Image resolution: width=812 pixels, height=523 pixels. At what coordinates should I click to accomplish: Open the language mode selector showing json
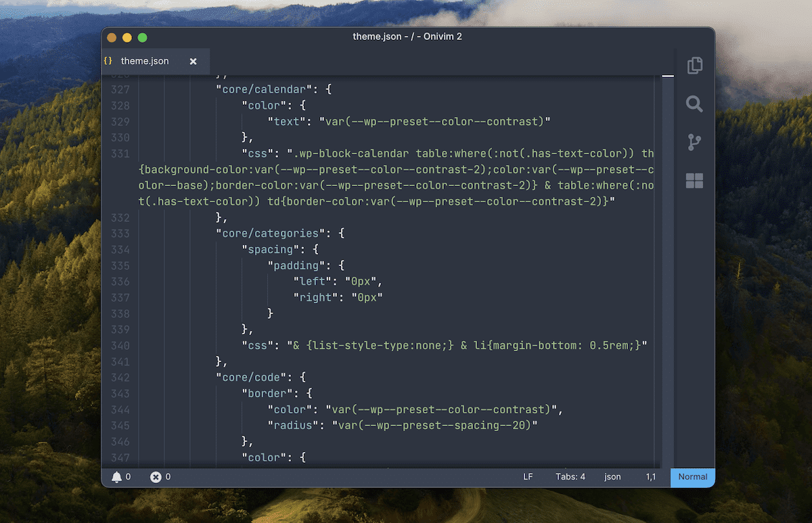(612, 476)
